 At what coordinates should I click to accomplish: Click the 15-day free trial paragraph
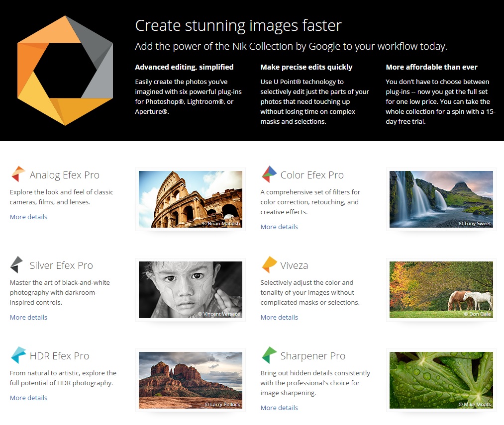click(x=441, y=101)
